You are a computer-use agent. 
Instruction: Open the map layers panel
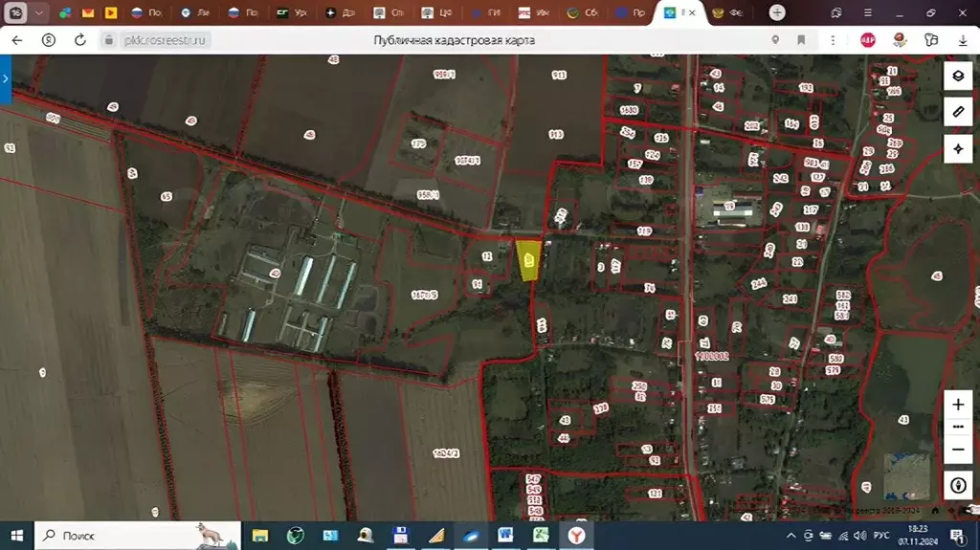[x=957, y=77]
